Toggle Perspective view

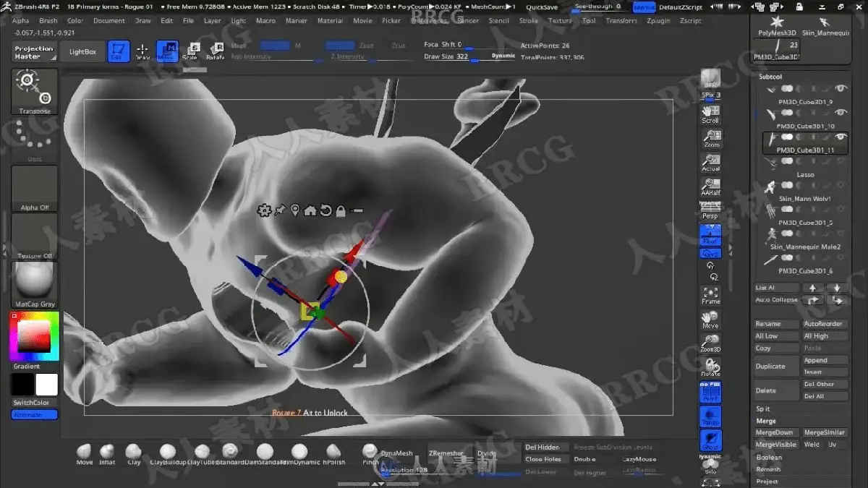[x=711, y=211]
